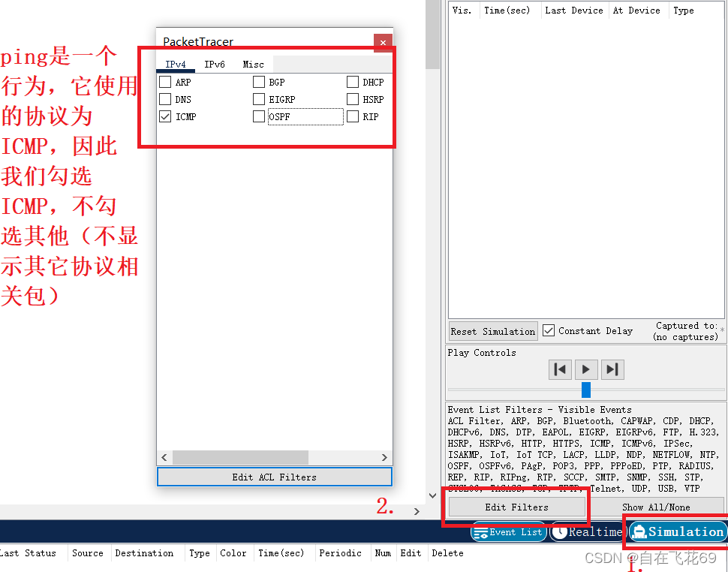Image resolution: width=728 pixels, height=572 pixels.
Task: Go back to the first simulation event
Action: coord(560,369)
